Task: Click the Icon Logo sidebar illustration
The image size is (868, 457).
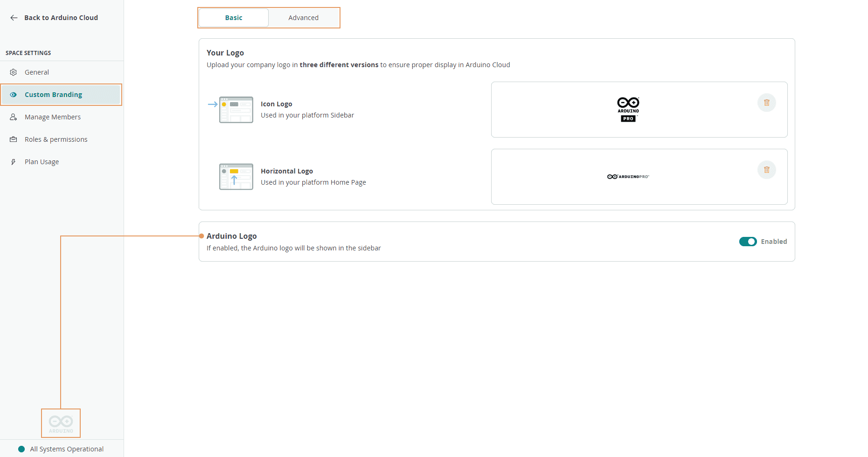Action: pos(236,110)
